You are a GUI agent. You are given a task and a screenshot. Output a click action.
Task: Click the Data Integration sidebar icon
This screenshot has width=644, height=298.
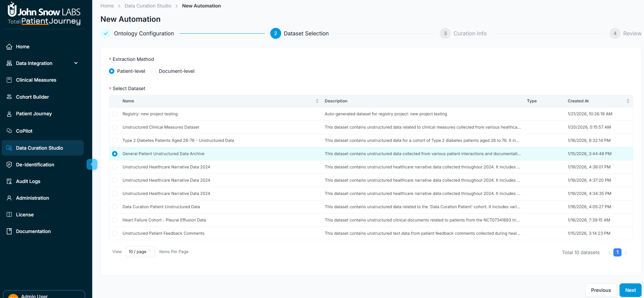(x=9, y=63)
